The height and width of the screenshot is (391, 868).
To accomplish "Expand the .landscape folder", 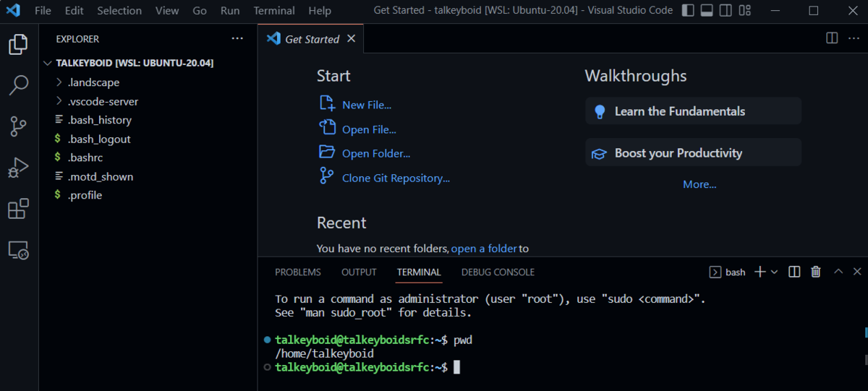I will click(x=148, y=82).
